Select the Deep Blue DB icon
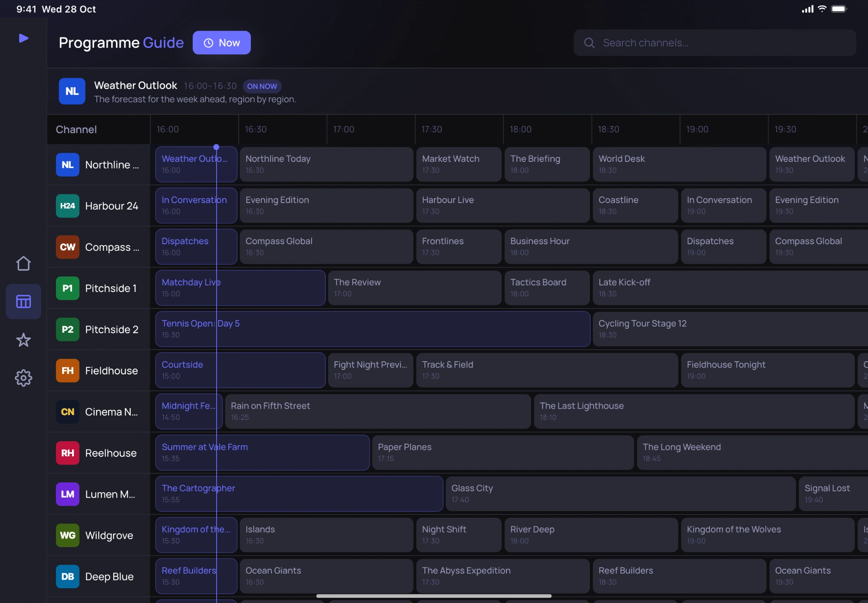 click(68, 576)
